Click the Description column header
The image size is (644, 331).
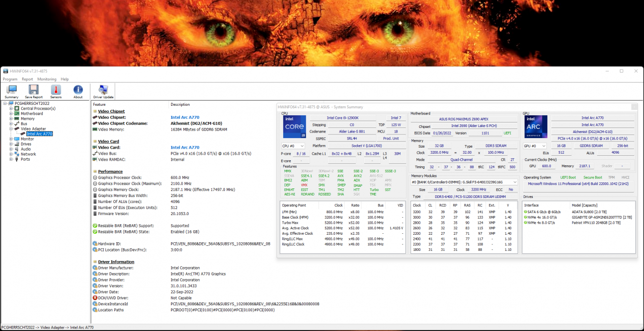[180, 104]
